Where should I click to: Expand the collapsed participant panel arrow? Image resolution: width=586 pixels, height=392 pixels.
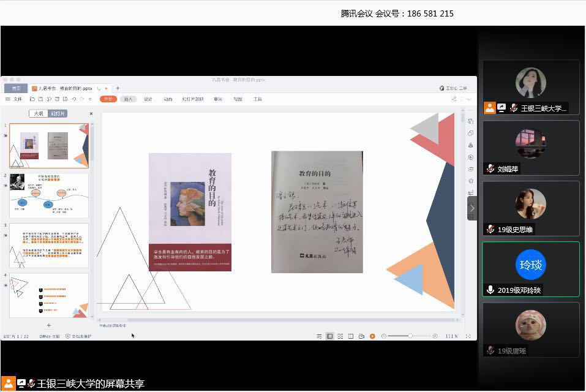tap(472, 208)
